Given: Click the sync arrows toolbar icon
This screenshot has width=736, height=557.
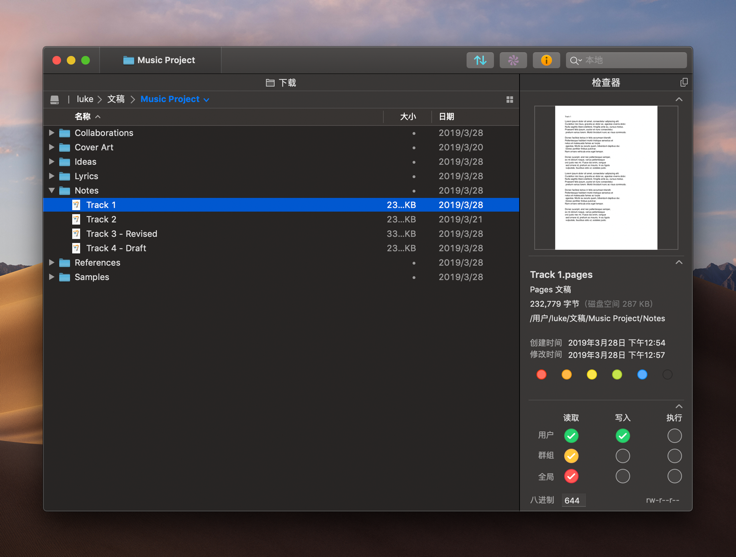Looking at the screenshot, I should click(x=480, y=60).
